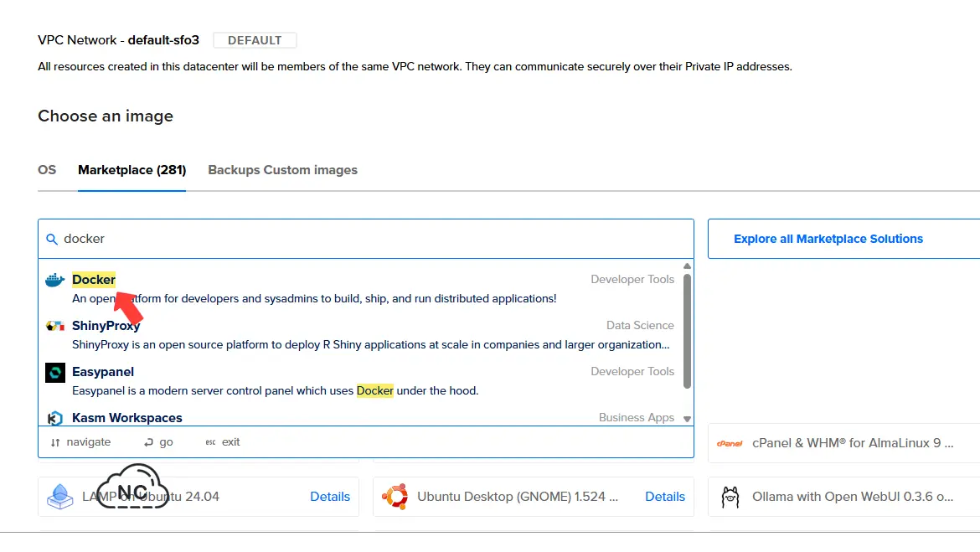980x552 pixels.
Task: Click the Business Apps category label
Action: [637, 418]
